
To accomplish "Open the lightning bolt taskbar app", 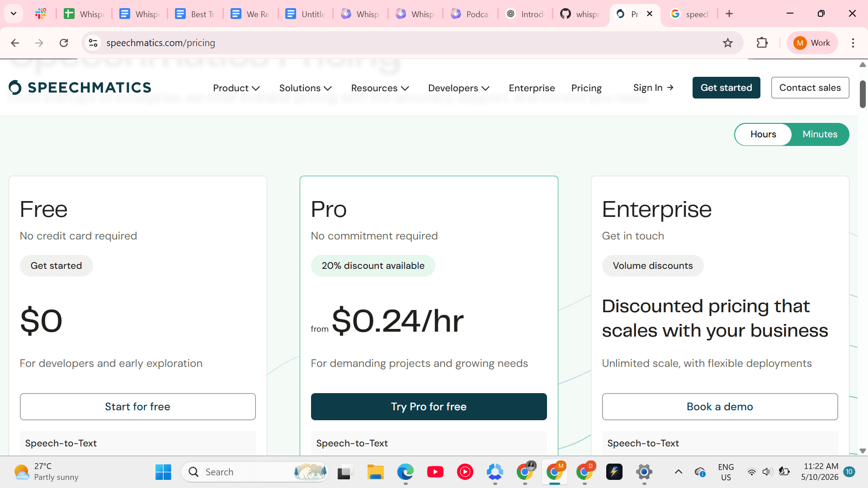I will coord(614,472).
